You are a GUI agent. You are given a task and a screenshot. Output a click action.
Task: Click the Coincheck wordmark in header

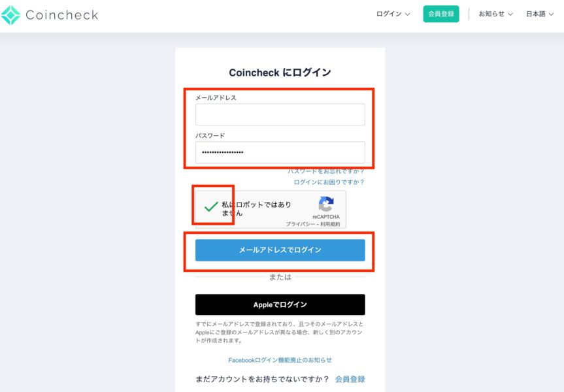click(62, 15)
